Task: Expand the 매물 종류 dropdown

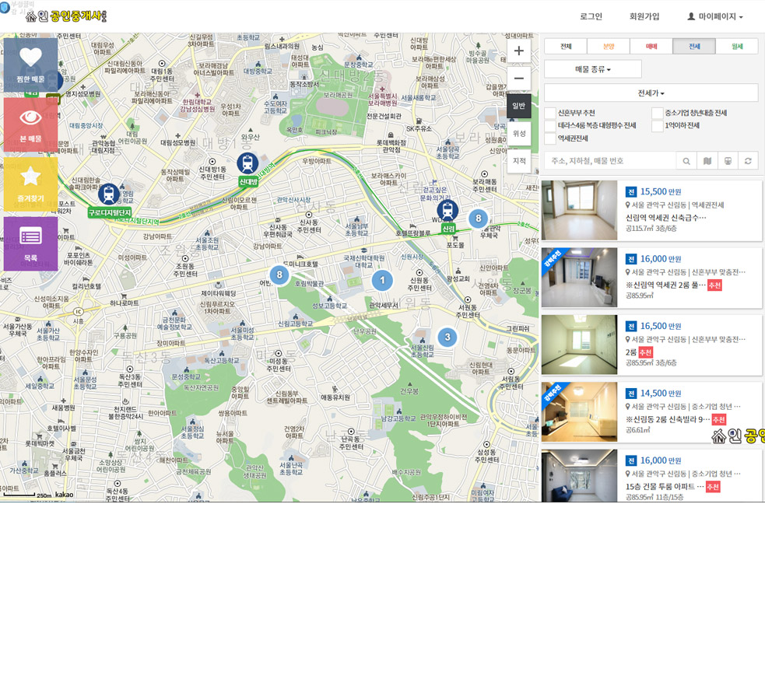Action: pos(593,69)
